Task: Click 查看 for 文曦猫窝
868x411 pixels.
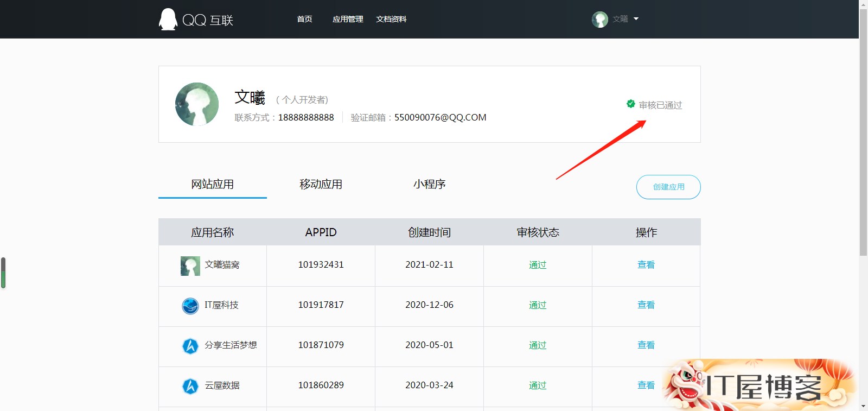Action: tap(646, 265)
